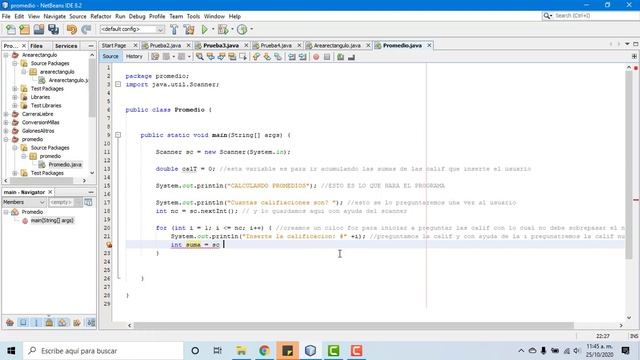Click the Last Edit icon in editor toolbar
This screenshot has height=360, width=640.
[155, 57]
